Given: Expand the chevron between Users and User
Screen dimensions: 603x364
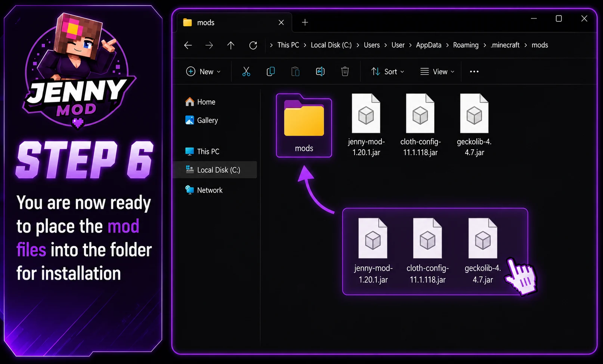Looking at the screenshot, I should [x=386, y=45].
